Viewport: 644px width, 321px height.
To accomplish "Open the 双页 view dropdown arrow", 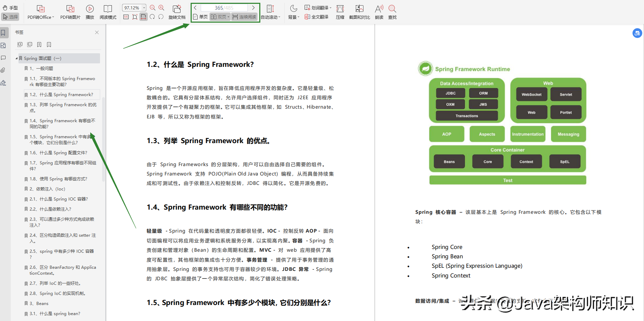I will point(229,17).
